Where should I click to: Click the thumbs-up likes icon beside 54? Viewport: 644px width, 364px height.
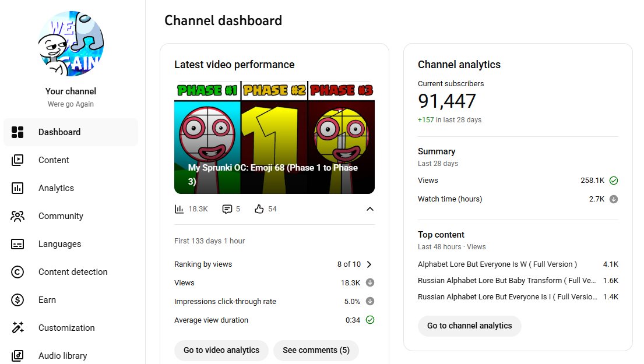click(x=259, y=209)
